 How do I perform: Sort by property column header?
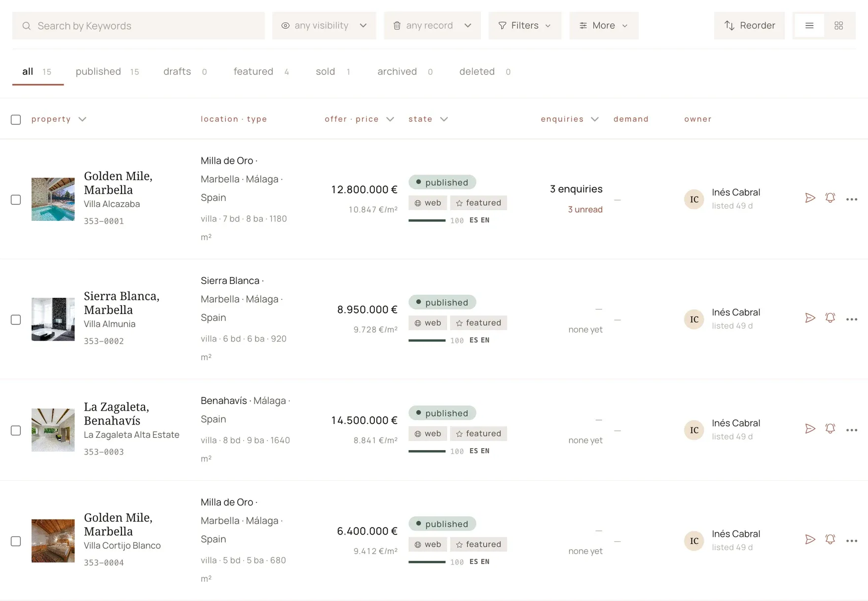59,119
